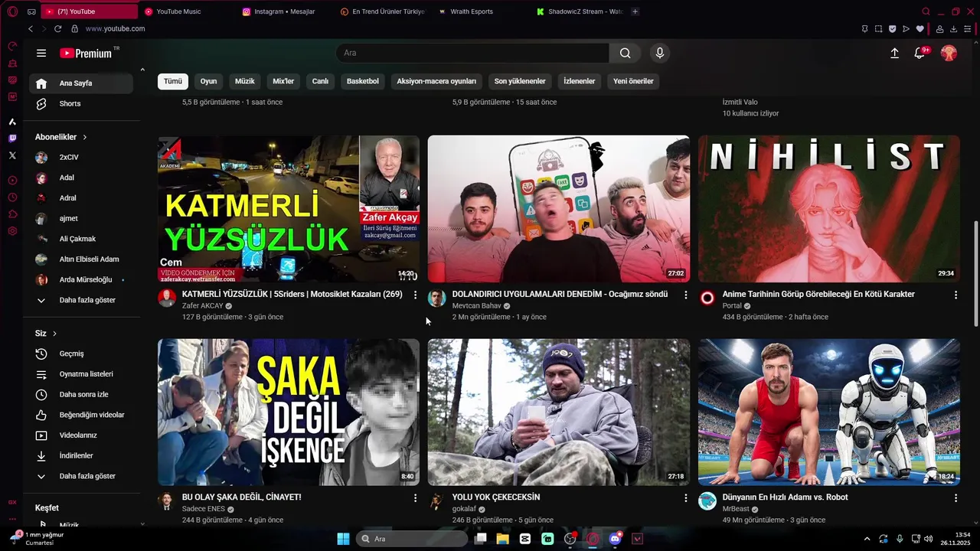Show hidden system tray icons
Viewport: 980px width, 551px height.
tap(867, 539)
